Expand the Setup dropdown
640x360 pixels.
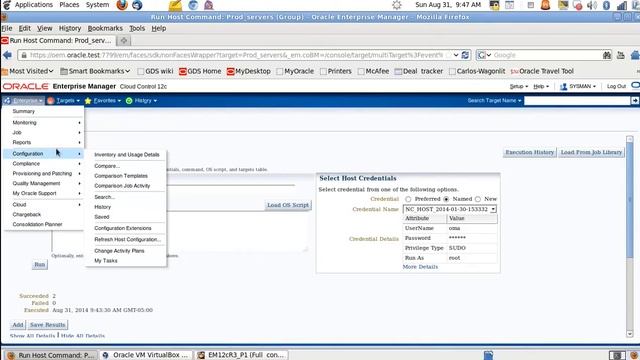pos(519,87)
